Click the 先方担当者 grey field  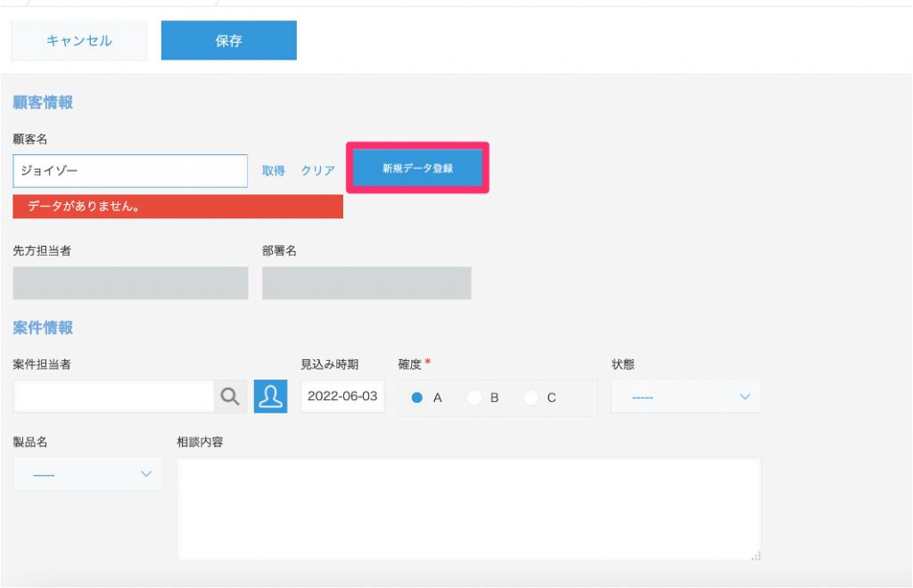coord(130,283)
